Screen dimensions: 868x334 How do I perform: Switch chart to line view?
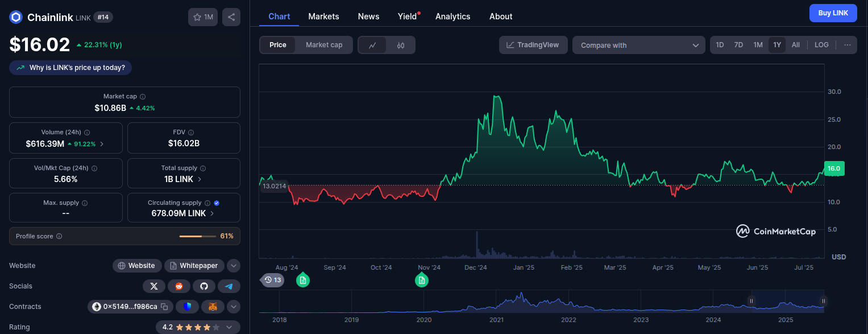tap(373, 45)
